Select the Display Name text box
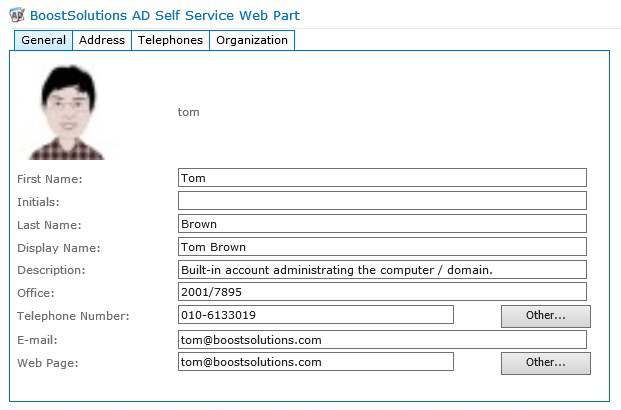621x410 pixels. pyautogui.click(x=382, y=247)
